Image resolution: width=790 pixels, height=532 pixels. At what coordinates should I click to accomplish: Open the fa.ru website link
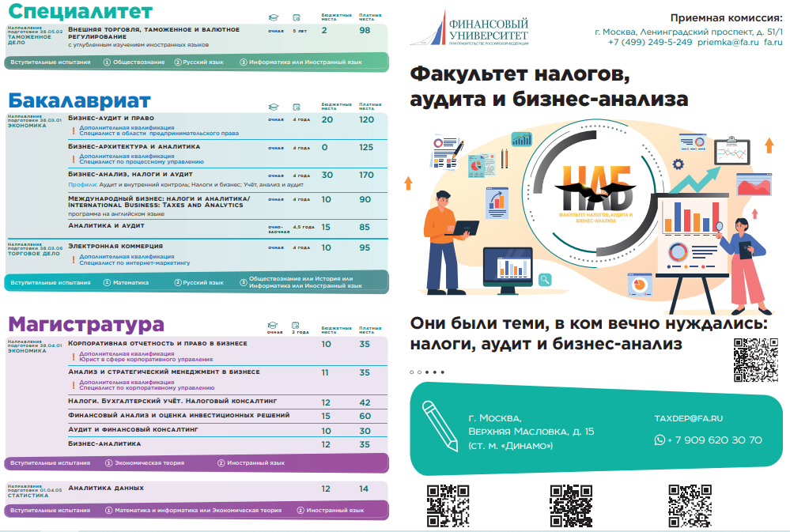pyautogui.click(x=773, y=43)
